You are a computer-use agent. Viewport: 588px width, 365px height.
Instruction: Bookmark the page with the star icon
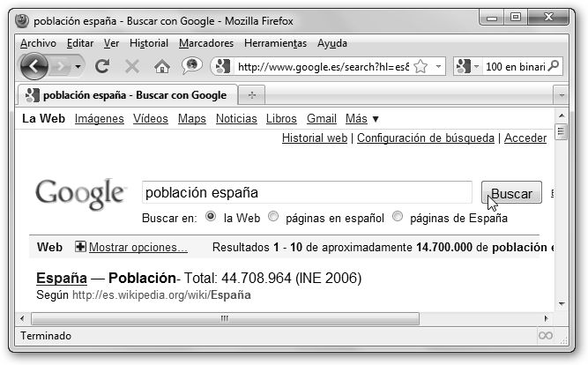tap(421, 66)
